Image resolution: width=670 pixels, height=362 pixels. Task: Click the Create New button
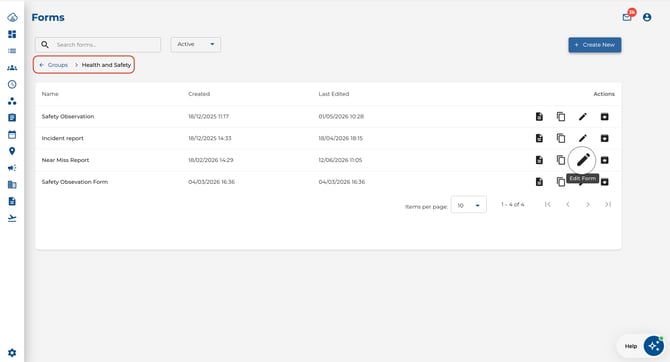[x=595, y=45]
